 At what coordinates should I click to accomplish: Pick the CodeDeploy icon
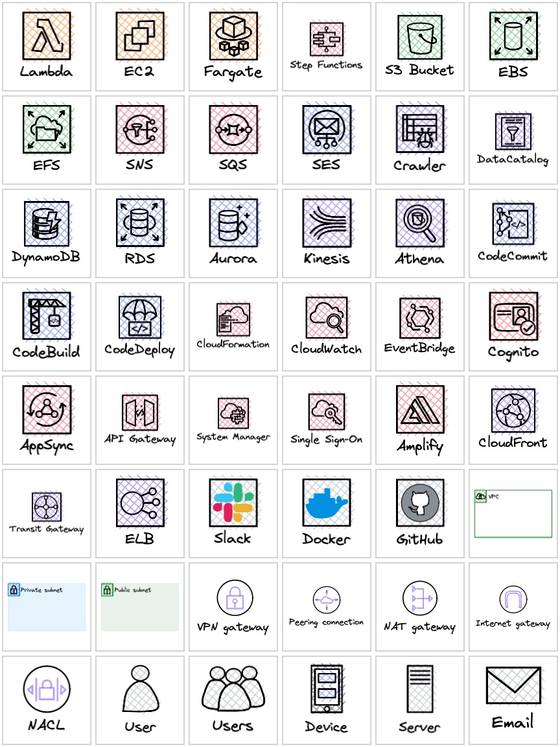pos(140,317)
